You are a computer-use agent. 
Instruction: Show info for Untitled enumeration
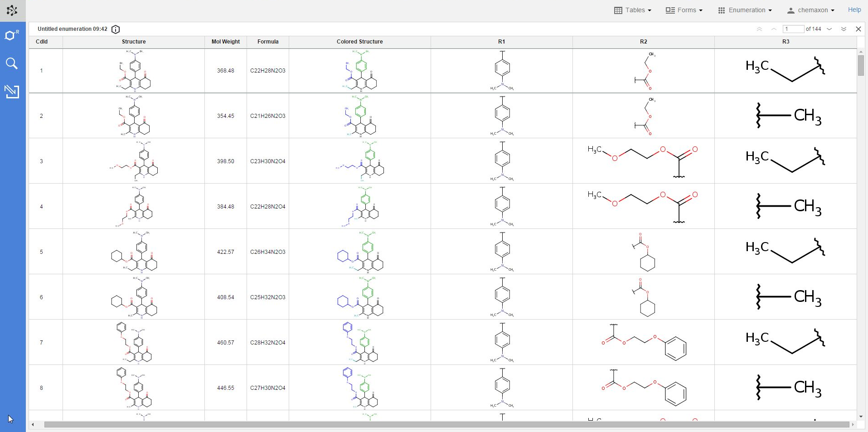(116, 29)
